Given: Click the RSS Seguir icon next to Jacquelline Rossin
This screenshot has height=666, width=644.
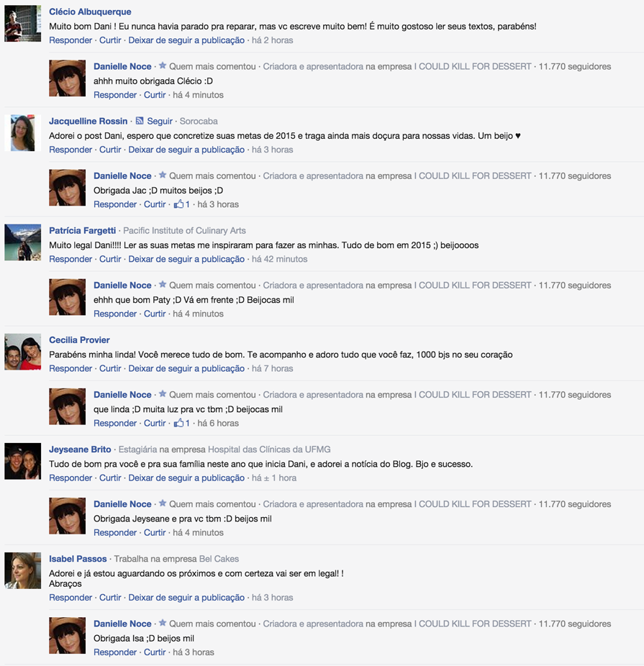Looking at the screenshot, I should (140, 121).
